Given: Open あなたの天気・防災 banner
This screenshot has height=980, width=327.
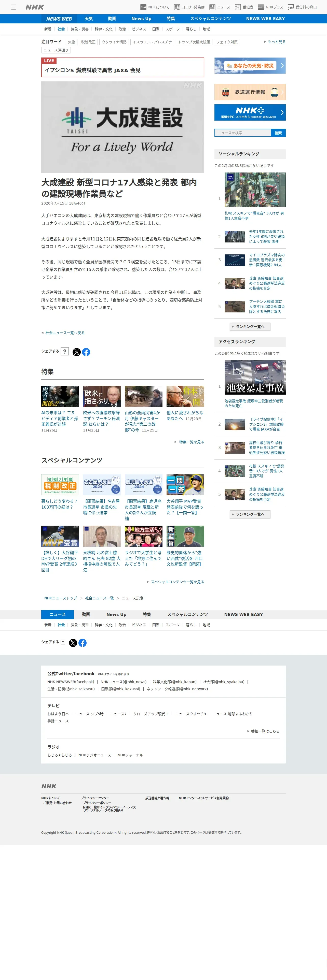Looking at the screenshot, I should coord(250,65).
